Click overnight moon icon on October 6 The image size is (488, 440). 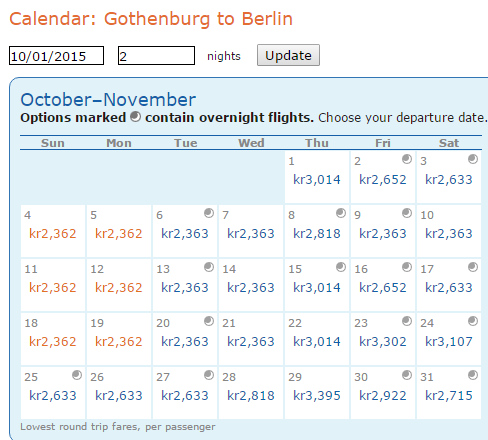tap(209, 213)
